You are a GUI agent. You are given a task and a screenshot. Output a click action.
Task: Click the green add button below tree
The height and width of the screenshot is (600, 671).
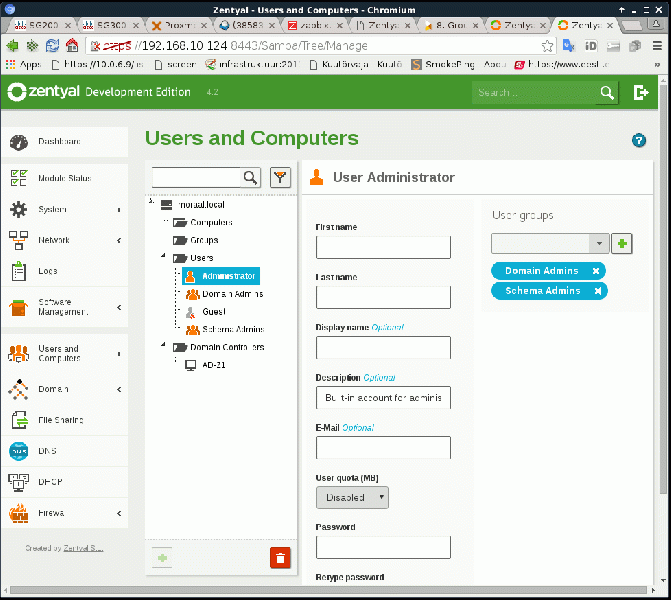[x=162, y=558]
